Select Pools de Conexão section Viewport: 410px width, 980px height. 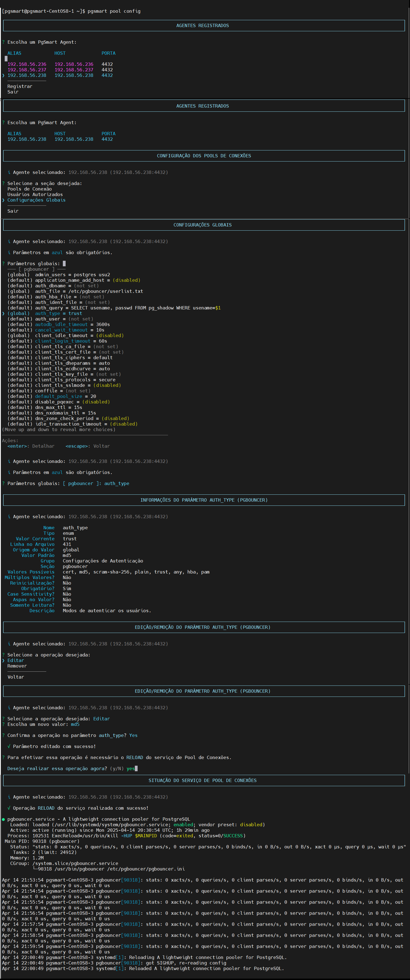[29, 189]
